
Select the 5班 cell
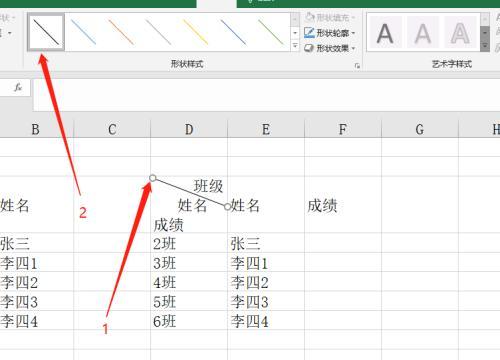(x=189, y=301)
